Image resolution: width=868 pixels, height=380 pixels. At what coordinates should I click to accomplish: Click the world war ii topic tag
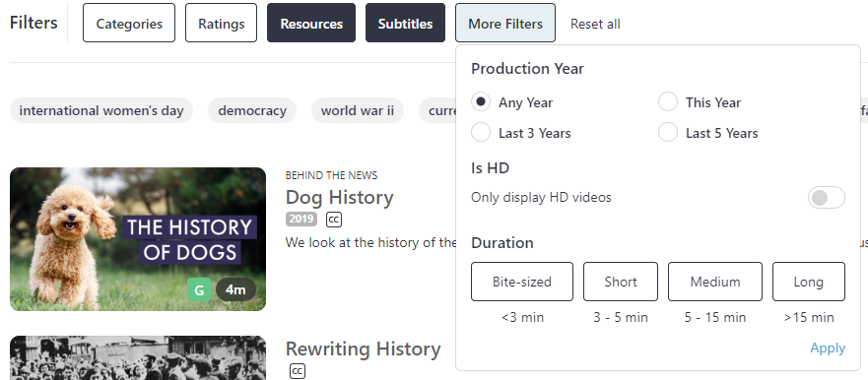point(357,110)
